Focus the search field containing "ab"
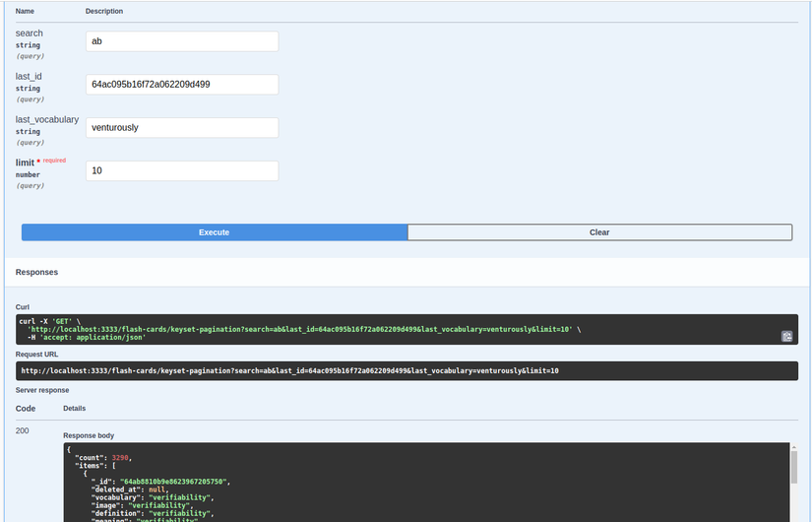 (x=182, y=41)
